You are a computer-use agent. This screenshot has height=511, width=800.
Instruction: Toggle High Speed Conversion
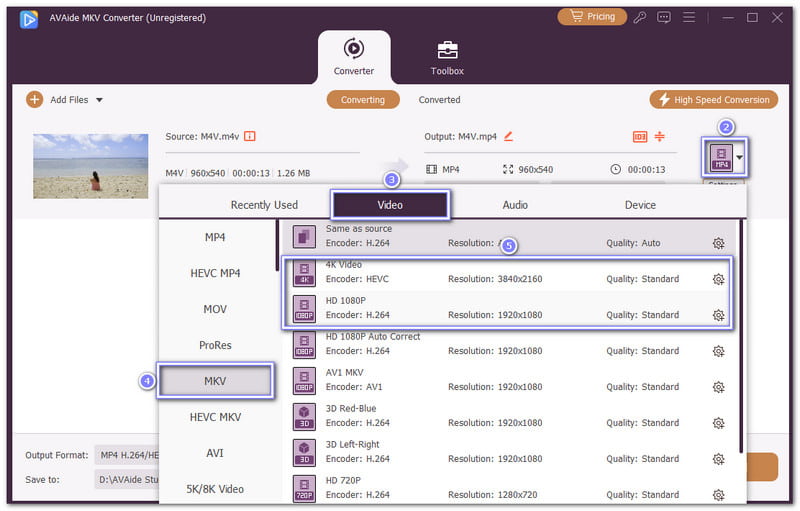714,100
